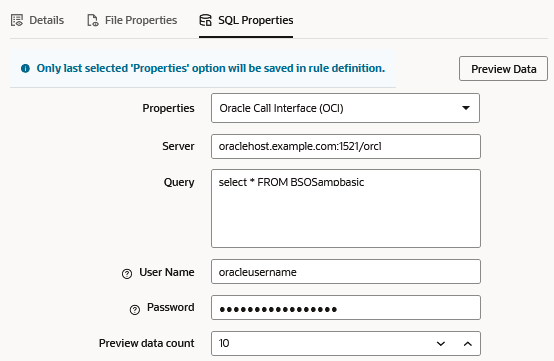Click the Server input field
The height and width of the screenshot is (361, 554).
(346, 146)
